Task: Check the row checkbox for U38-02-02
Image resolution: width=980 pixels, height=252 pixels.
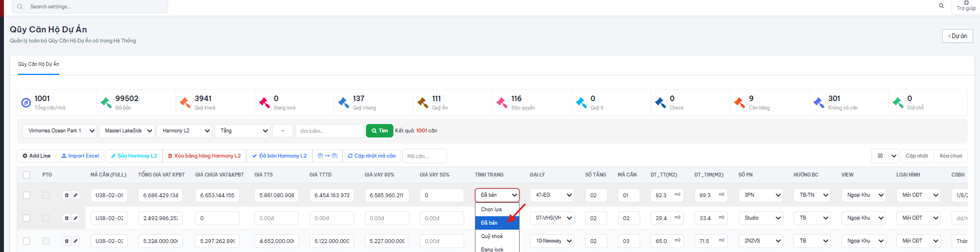Action: click(26, 218)
